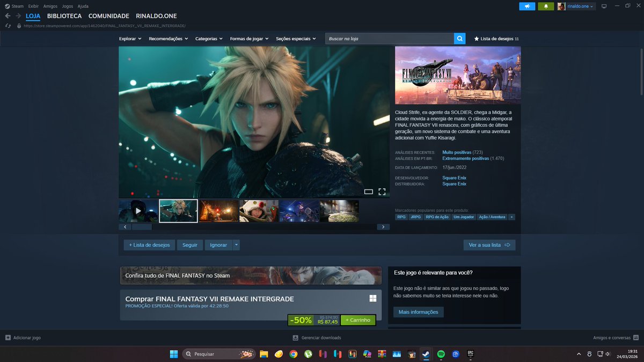Switch to the BIBLIOTECA tab
The height and width of the screenshot is (362, 644).
click(x=64, y=16)
